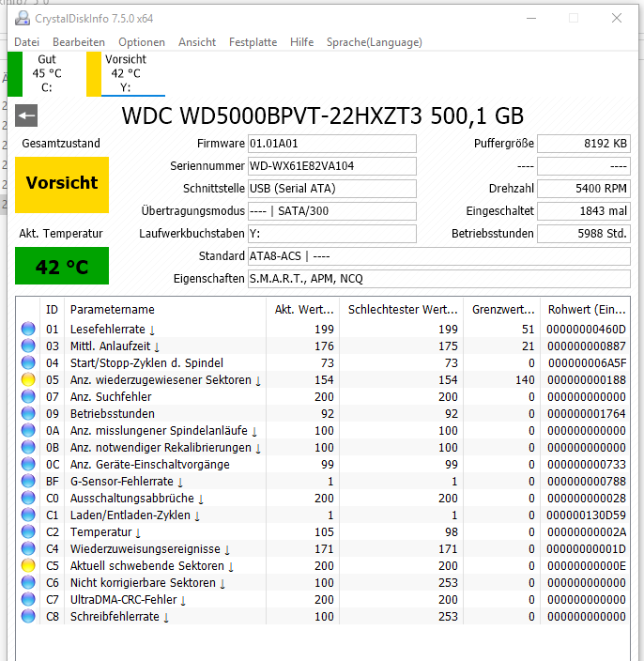
Task: Click the yellow status swatch for drive Y:
Action: pyautogui.click(x=94, y=74)
